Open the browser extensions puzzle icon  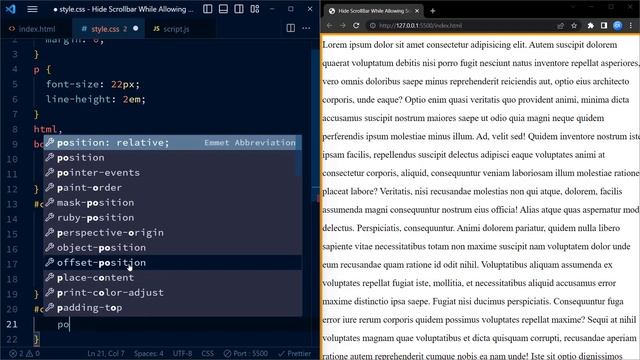pyautogui.click(x=591, y=26)
